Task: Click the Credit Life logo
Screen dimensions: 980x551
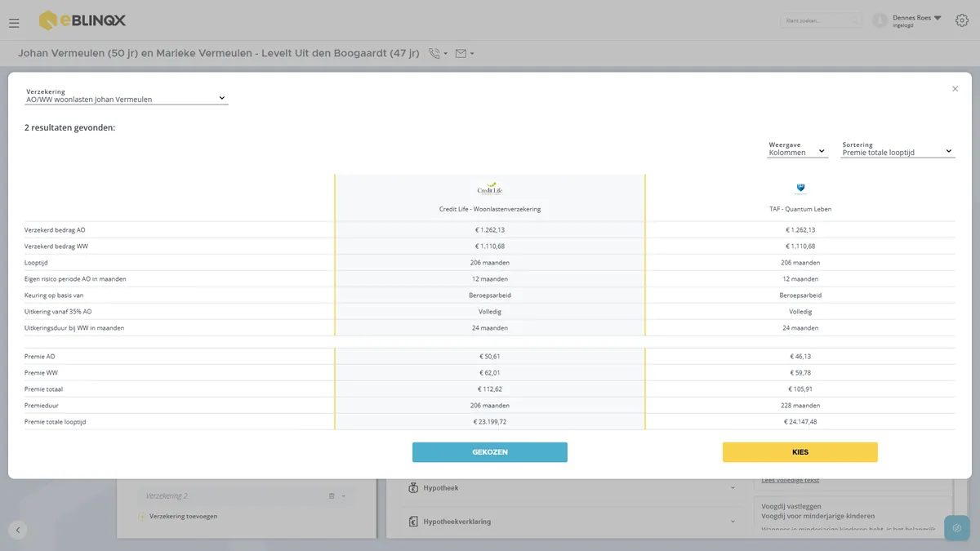Action: tap(490, 189)
